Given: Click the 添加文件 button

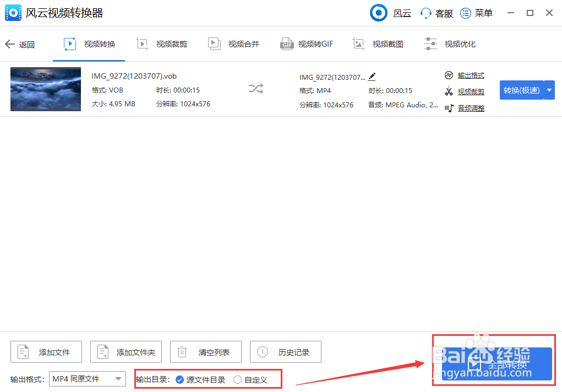Looking at the screenshot, I should click(x=46, y=352).
